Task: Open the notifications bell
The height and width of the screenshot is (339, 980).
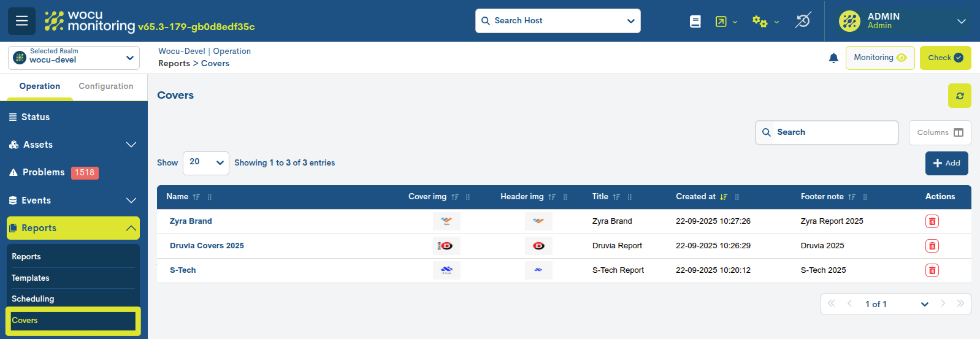Action: pos(833,58)
